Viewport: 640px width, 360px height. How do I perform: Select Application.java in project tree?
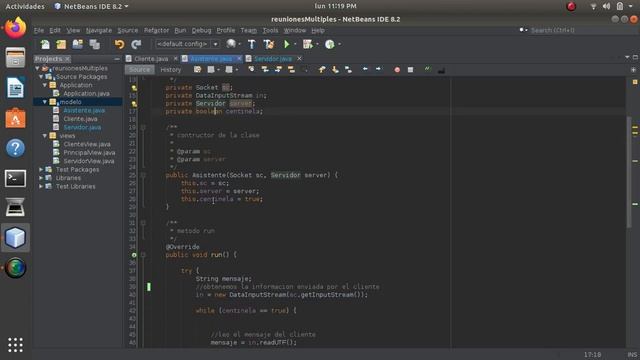86,93
